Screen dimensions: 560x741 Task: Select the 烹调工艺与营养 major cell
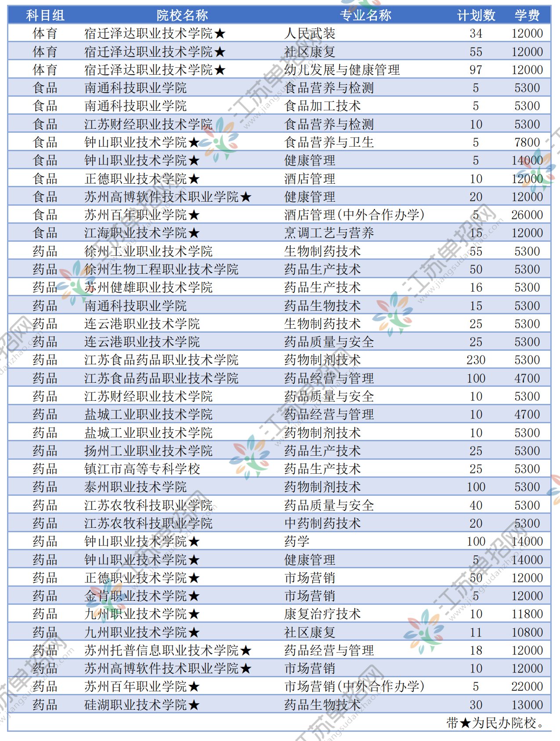(x=329, y=233)
